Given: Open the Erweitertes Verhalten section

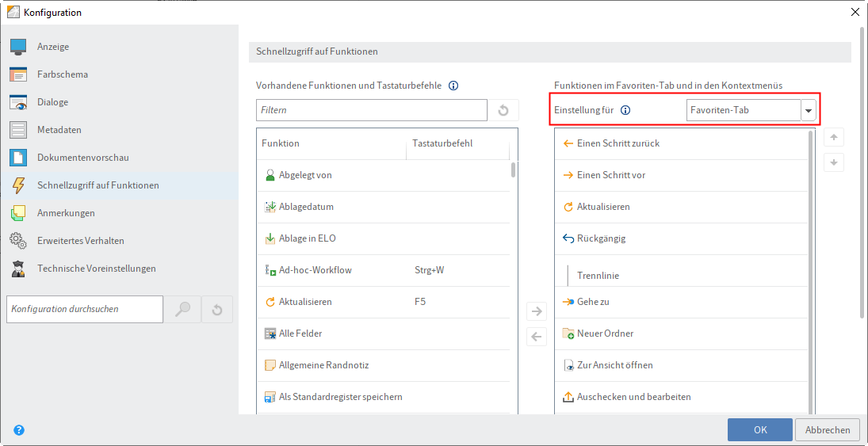Looking at the screenshot, I should coord(120,241).
